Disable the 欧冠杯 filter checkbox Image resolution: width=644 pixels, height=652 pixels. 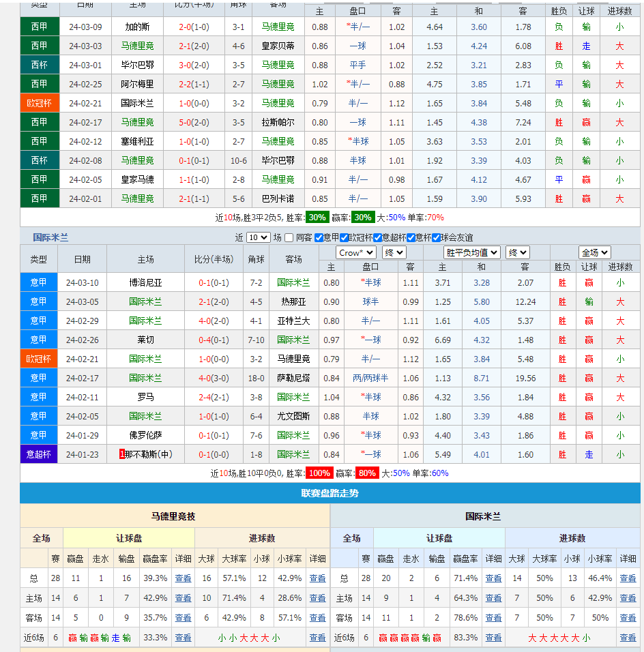tap(345, 238)
